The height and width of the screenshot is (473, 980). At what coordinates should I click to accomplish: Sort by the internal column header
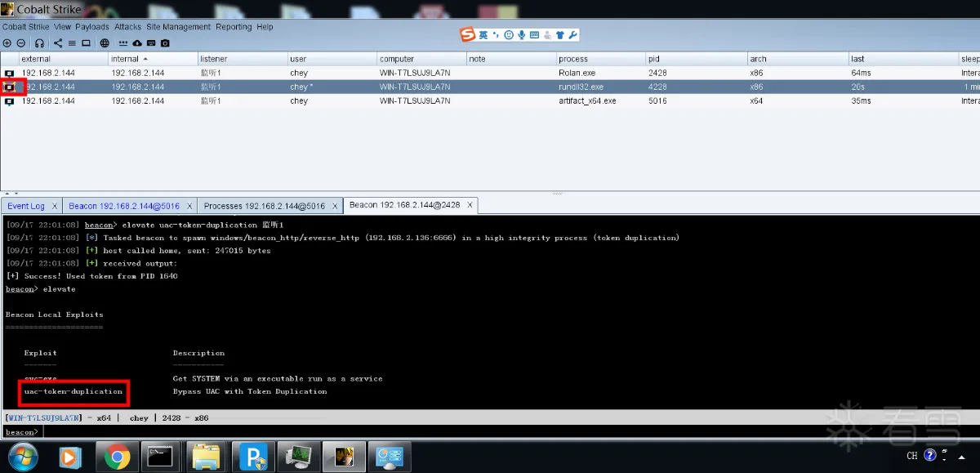tap(153, 59)
